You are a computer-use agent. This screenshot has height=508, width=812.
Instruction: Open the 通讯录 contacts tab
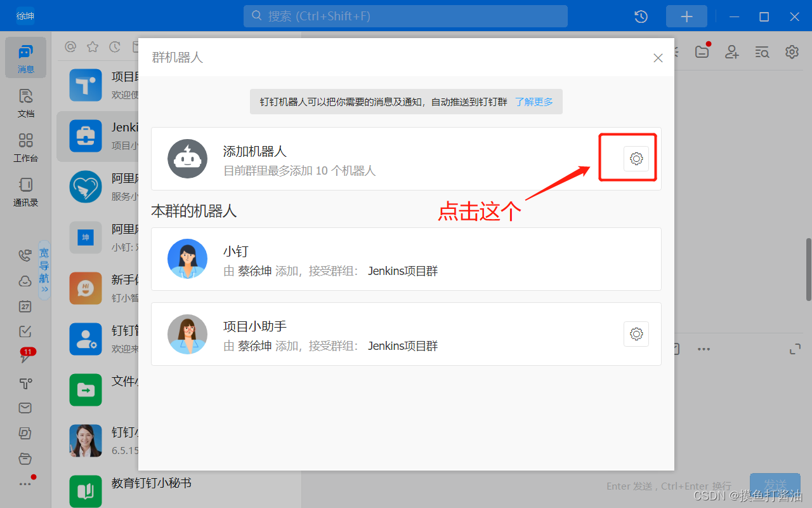(25, 192)
